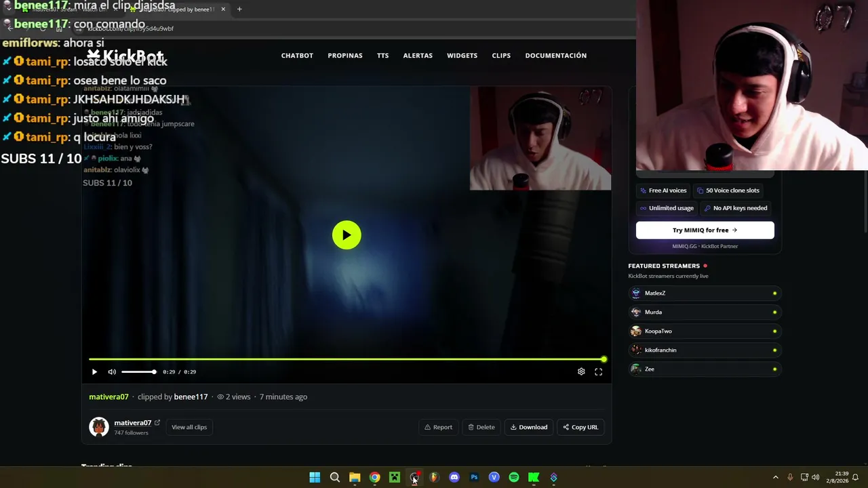Click the small play icon in player controls

[x=94, y=371]
